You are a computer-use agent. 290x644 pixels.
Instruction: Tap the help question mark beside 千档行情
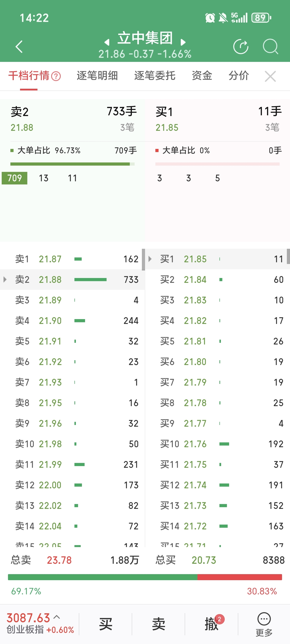click(56, 76)
